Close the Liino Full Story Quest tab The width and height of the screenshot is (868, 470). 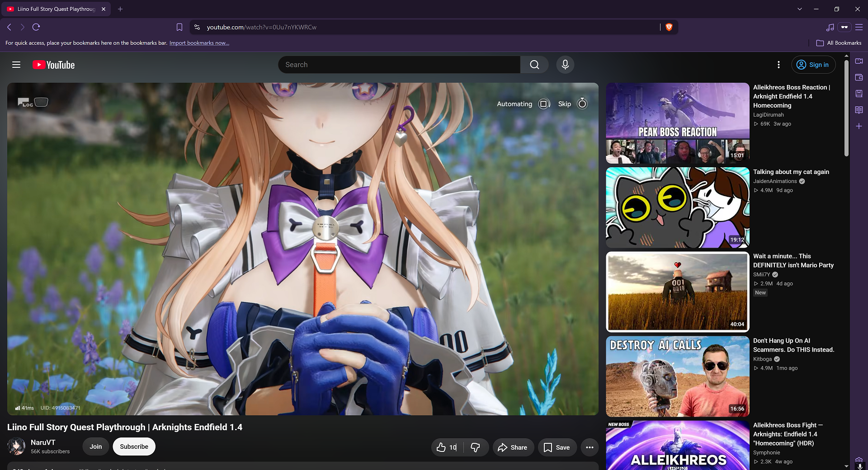(104, 9)
